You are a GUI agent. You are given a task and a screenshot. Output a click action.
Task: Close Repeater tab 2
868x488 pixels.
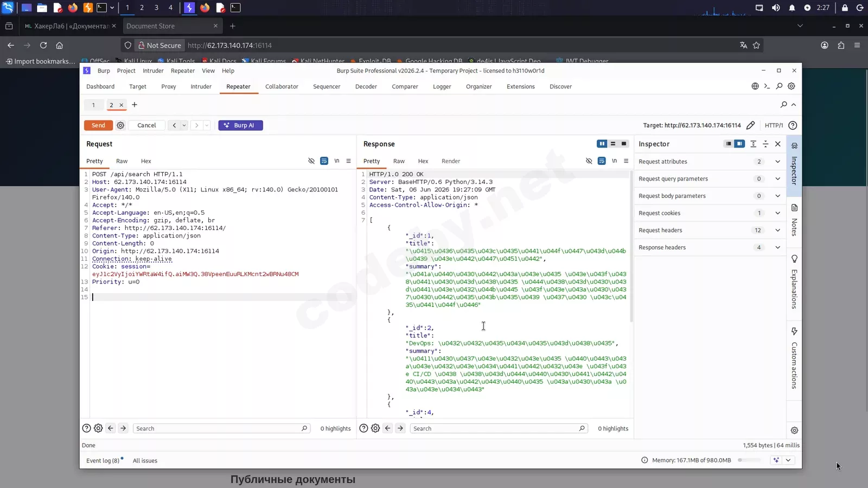(121, 105)
